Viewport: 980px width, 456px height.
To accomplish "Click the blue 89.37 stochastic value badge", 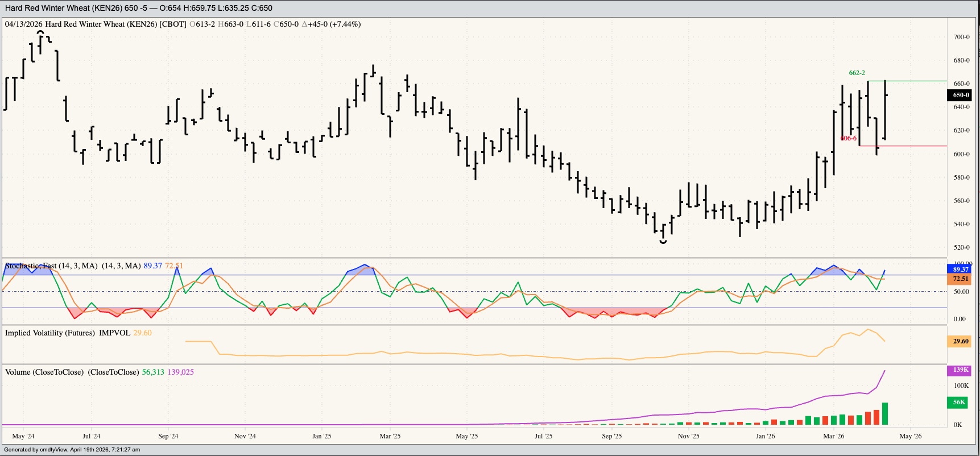I will pos(961,270).
